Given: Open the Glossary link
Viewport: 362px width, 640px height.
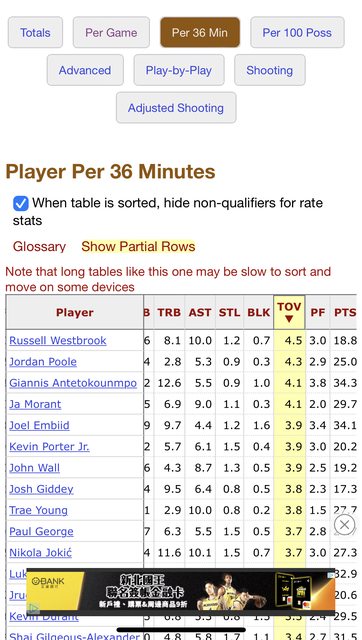Looking at the screenshot, I should [x=39, y=247].
